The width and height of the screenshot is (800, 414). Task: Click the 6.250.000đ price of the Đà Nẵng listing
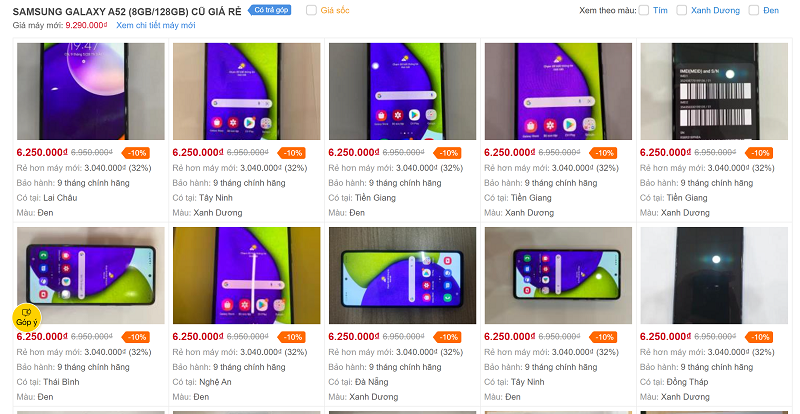[x=354, y=336]
